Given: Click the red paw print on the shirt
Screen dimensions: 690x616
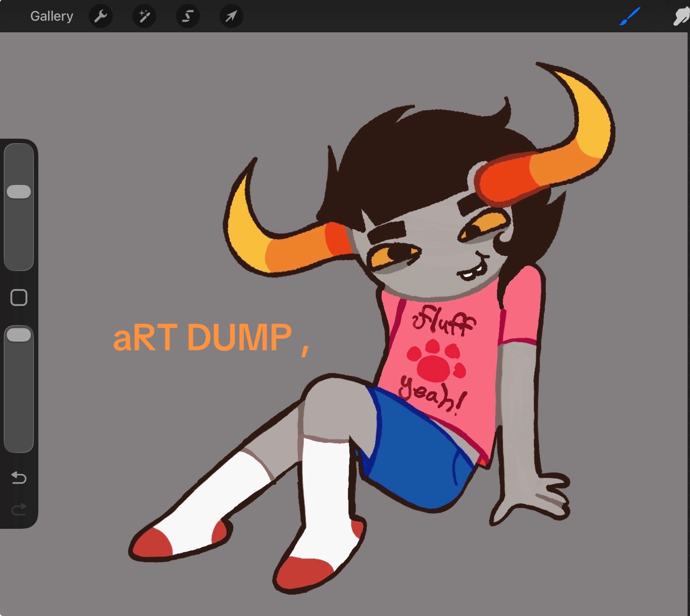Looking at the screenshot, I should click(x=436, y=361).
